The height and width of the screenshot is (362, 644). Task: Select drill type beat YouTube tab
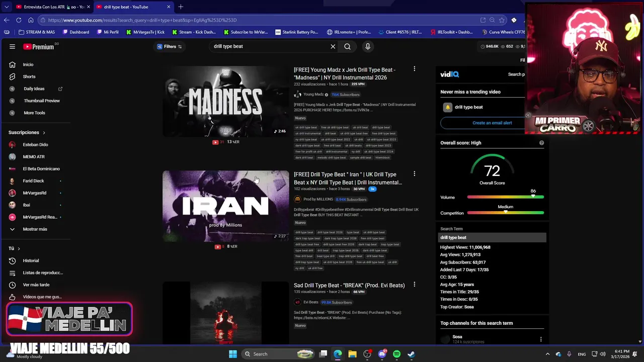(x=132, y=7)
